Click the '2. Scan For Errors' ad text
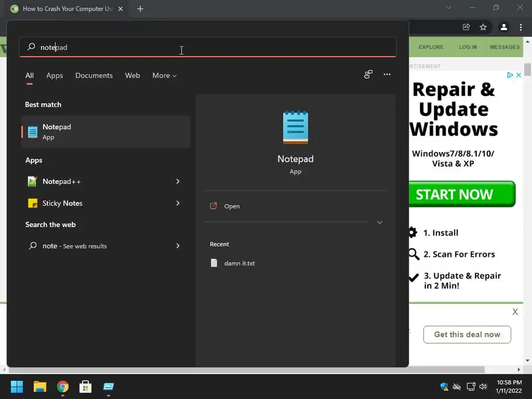532x399 pixels. (x=459, y=254)
